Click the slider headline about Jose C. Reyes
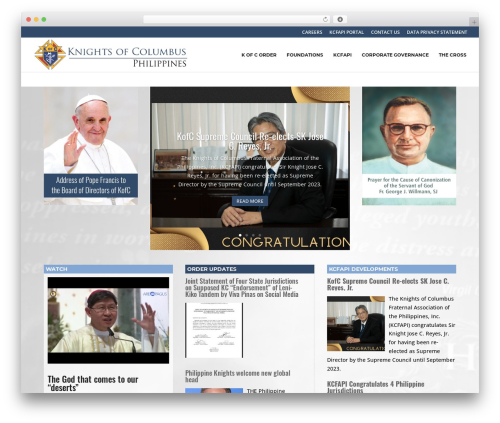This screenshot has height=423, width=500. pyautogui.click(x=250, y=141)
